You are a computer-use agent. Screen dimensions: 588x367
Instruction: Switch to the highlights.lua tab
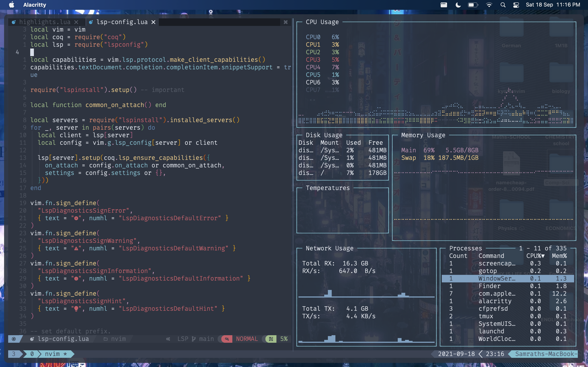(45, 22)
